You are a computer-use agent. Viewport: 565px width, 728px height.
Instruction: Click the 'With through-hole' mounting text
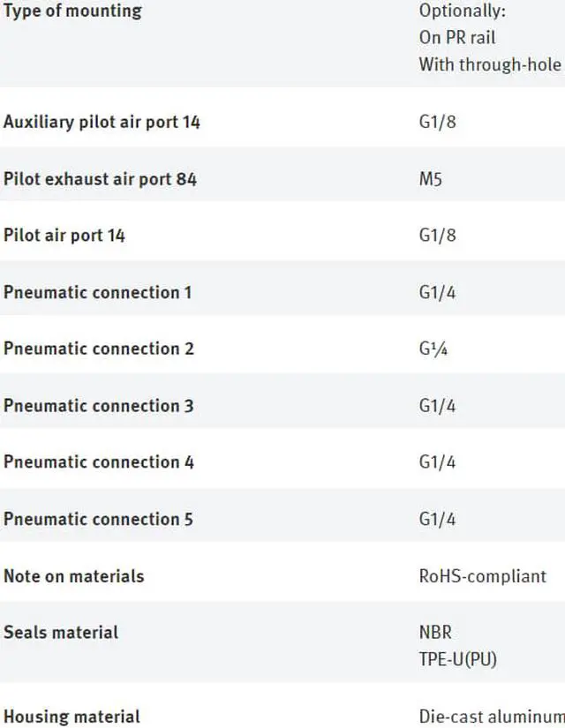[x=489, y=64]
